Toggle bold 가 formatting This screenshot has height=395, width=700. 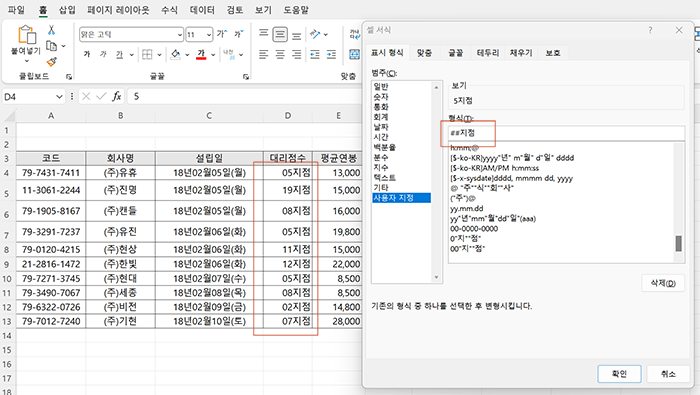(87, 54)
